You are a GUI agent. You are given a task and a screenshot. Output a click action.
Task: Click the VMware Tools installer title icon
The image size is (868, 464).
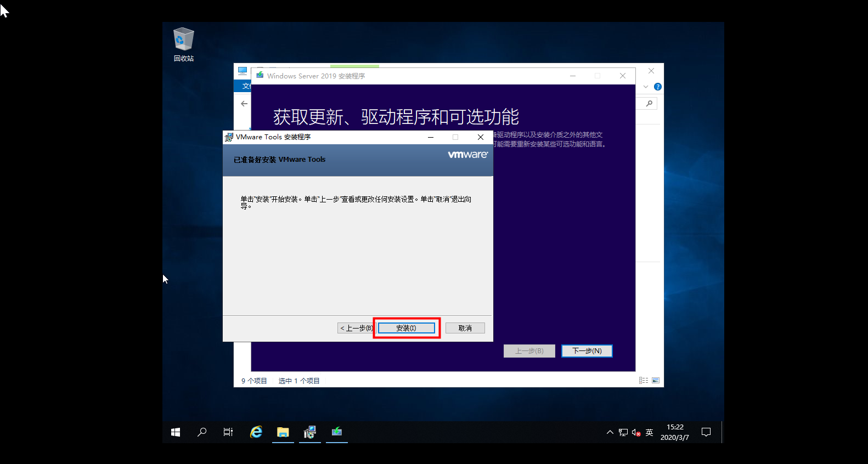click(x=229, y=137)
